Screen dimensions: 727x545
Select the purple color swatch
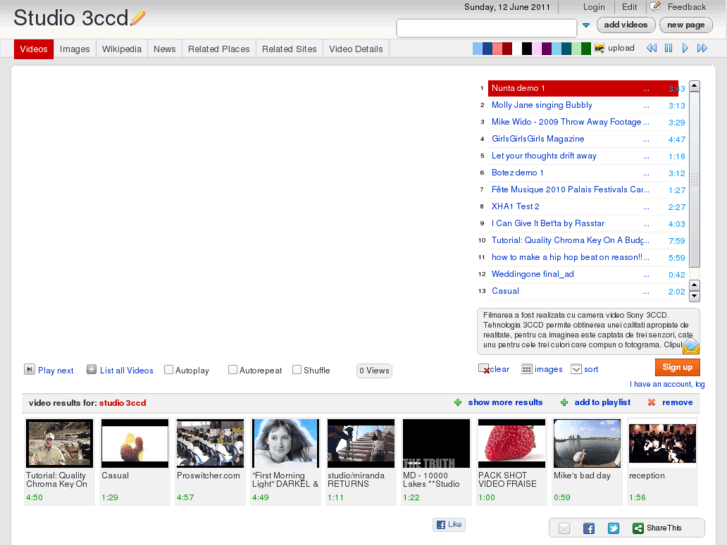[x=546, y=48]
